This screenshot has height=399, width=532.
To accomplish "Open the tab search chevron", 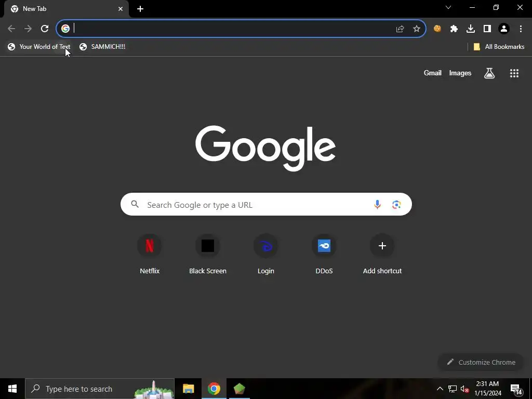I will 448,7.
